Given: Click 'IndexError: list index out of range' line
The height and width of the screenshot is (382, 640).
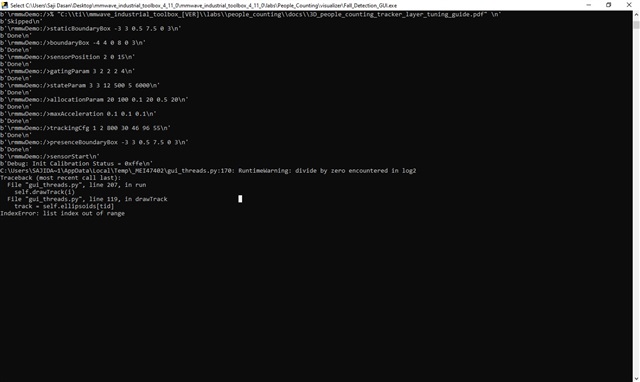Looking at the screenshot, I should [x=62, y=213].
